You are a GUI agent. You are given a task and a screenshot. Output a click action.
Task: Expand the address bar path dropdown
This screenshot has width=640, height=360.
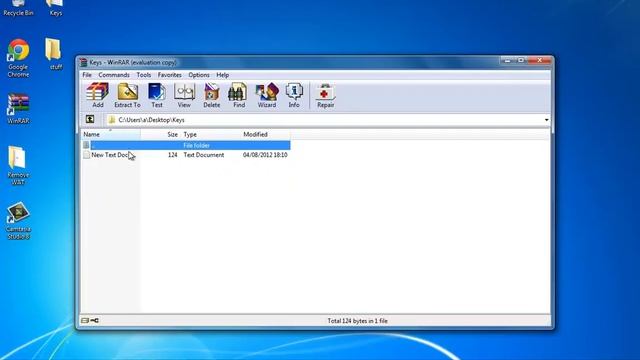pyautogui.click(x=546, y=120)
